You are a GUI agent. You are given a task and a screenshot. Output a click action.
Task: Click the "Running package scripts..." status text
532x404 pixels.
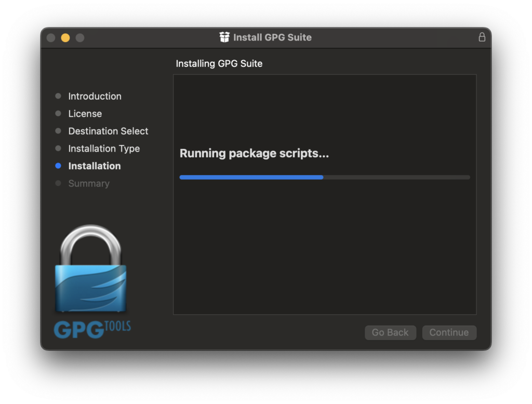[x=254, y=154]
